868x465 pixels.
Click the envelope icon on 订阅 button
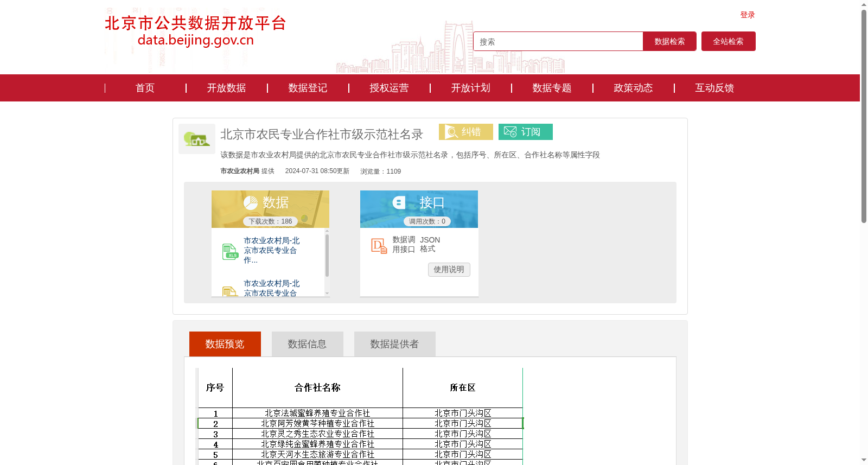tap(510, 132)
